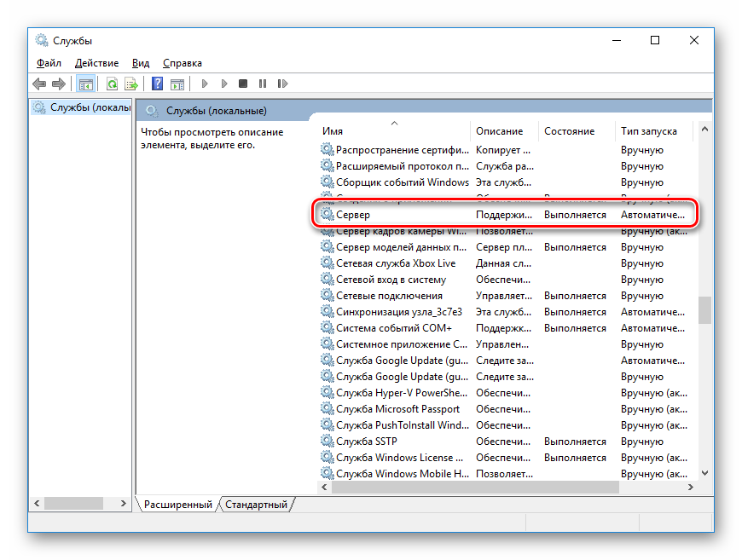The width and height of the screenshot is (742, 560).
Task: Open Help via the question mark icon
Action: click(158, 84)
